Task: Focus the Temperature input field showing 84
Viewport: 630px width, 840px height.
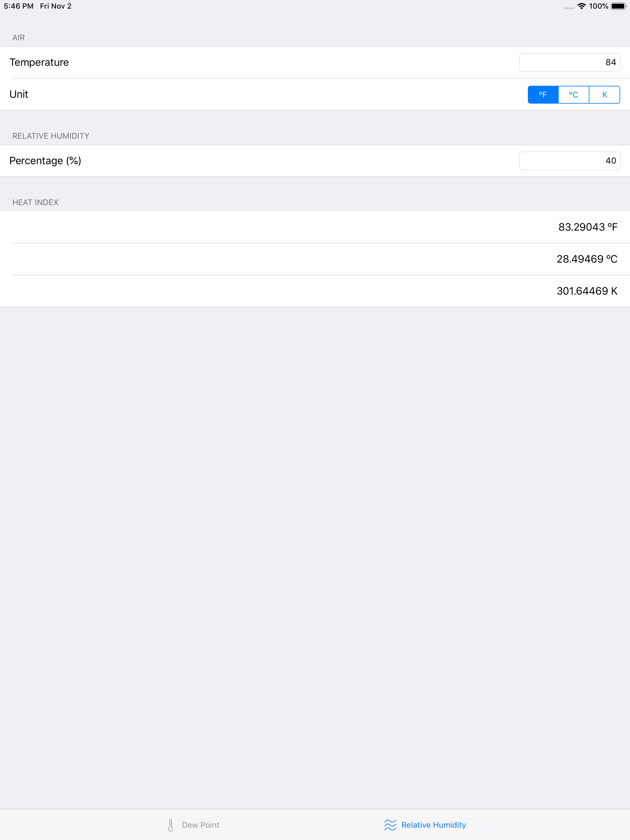Action: 570,62
